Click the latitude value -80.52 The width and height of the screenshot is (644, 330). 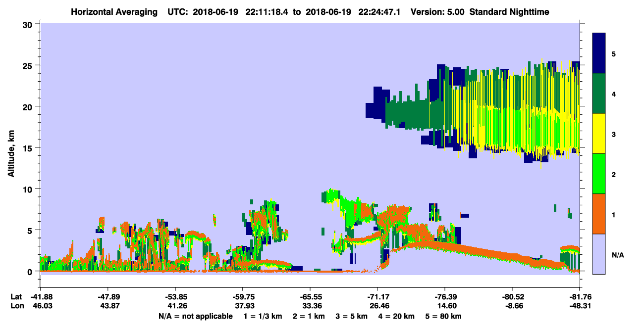pyautogui.click(x=512, y=297)
